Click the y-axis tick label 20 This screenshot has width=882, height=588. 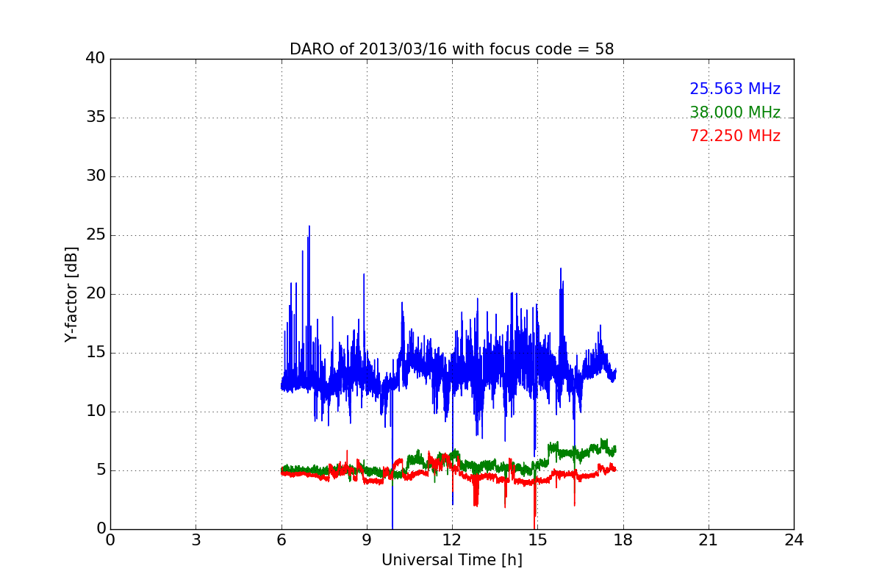tap(96, 294)
